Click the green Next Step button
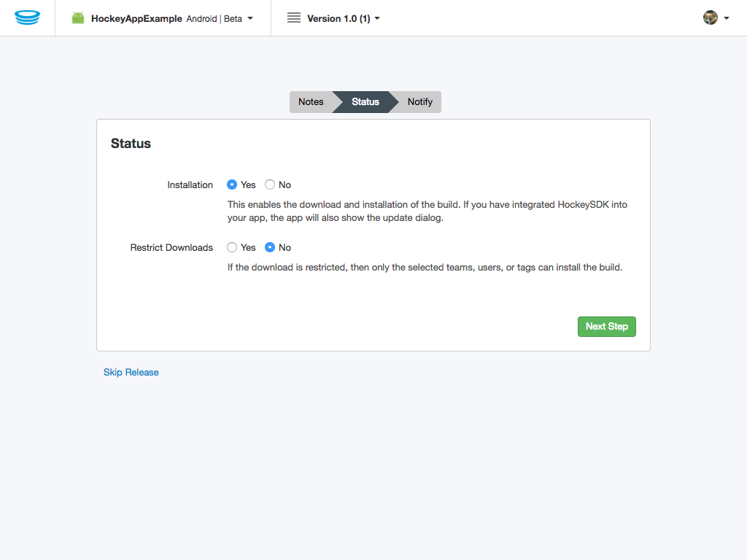747x560 pixels. 606,327
